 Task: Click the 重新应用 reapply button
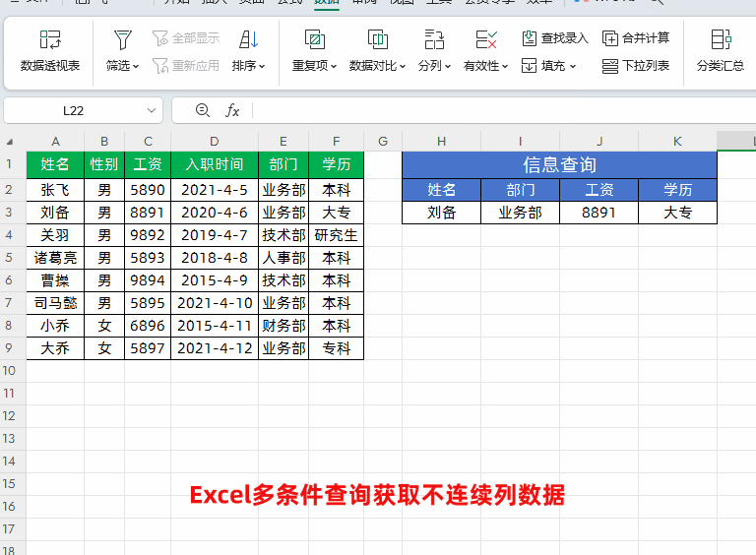coord(186,66)
